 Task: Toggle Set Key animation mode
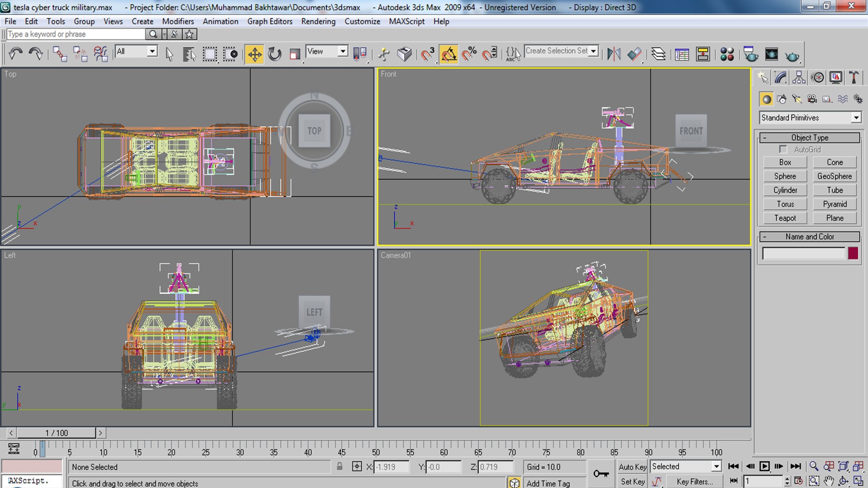click(x=632, y=482)
